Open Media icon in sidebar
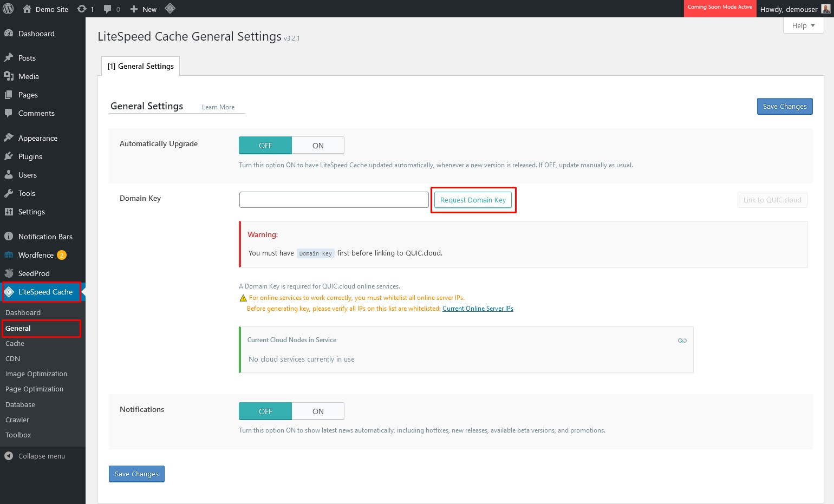The image size is (834, 504). (9, 76)
